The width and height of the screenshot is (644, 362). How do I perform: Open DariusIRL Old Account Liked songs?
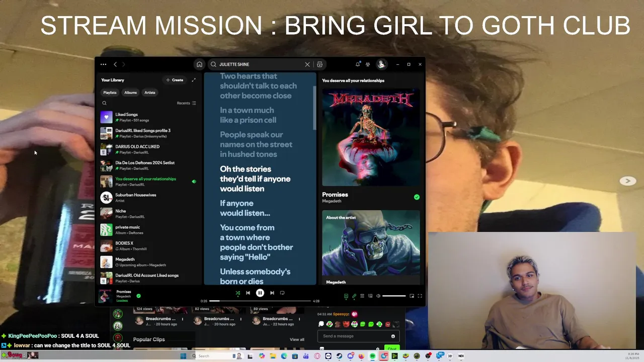tap(149, 278)
